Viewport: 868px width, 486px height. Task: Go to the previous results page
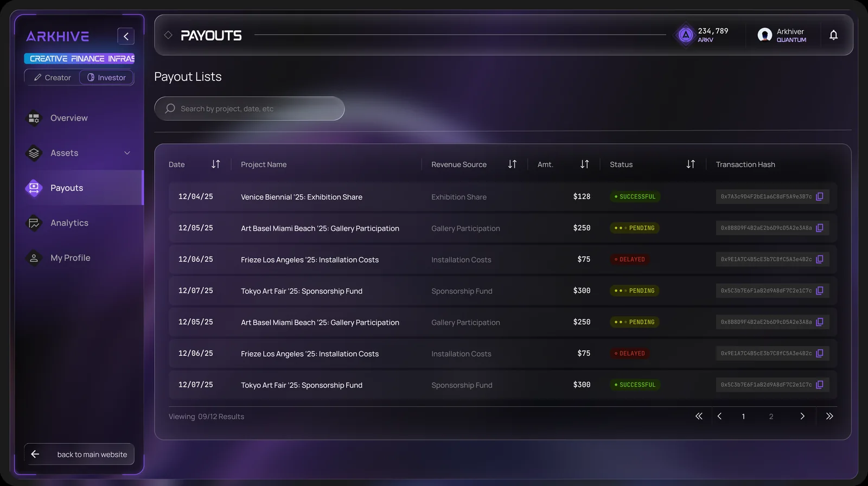coord(719,416)
